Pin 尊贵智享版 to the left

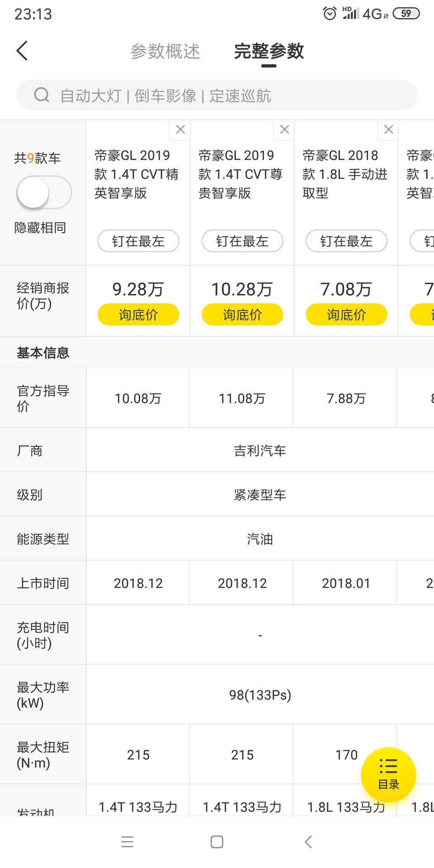pyautogui.click(x=242, y=241)
